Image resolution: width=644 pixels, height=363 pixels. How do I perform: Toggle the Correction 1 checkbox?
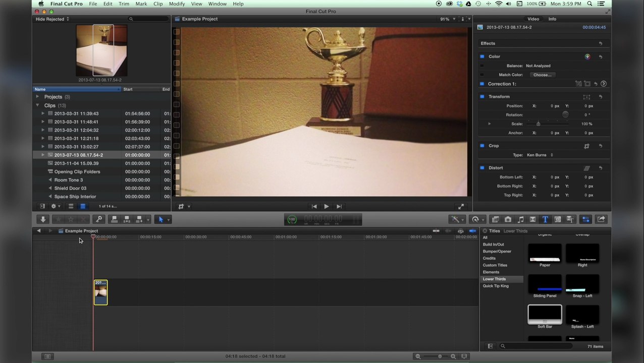(482, 84)
